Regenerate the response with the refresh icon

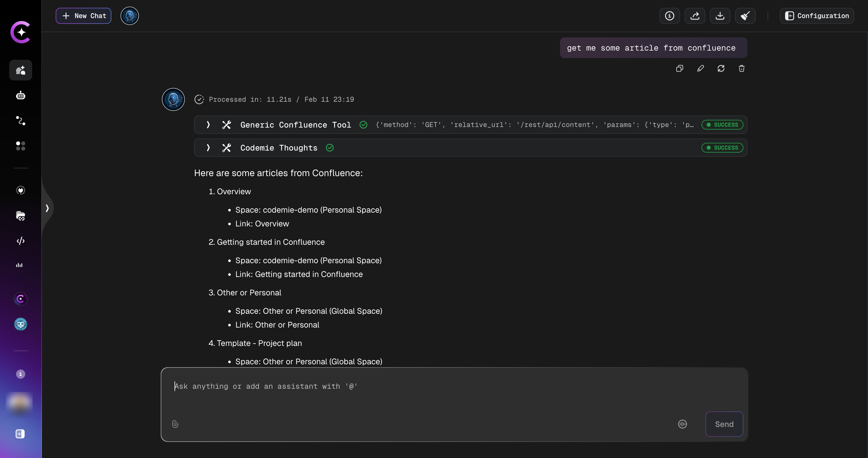pyautogui.click(x=721, y=68)
